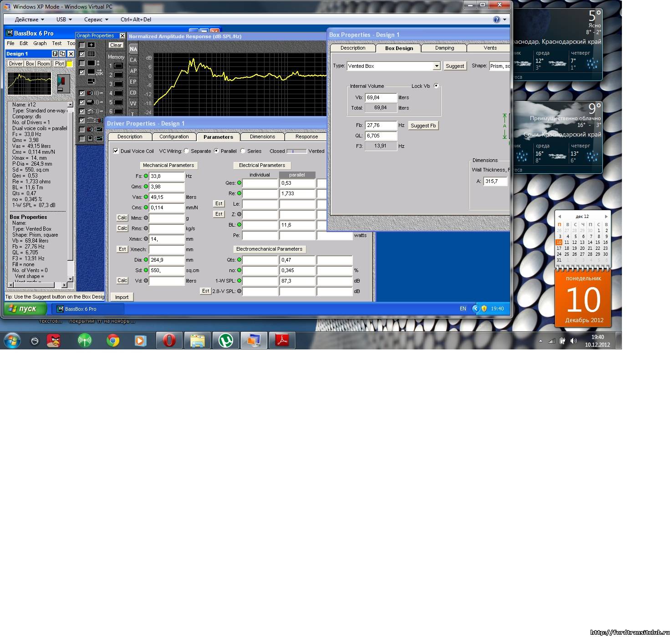Click the next month arrow in calendar gadget

coord(606,217)
